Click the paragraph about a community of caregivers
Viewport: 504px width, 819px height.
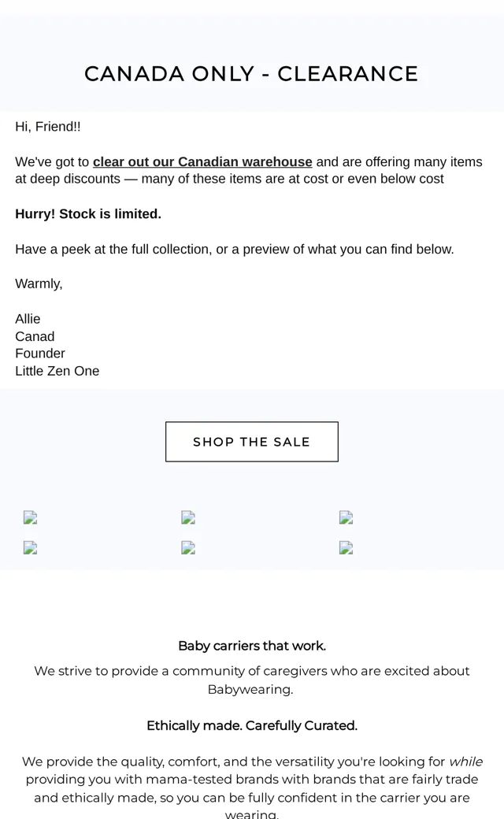pyautogui.click(x=252, y=680)
